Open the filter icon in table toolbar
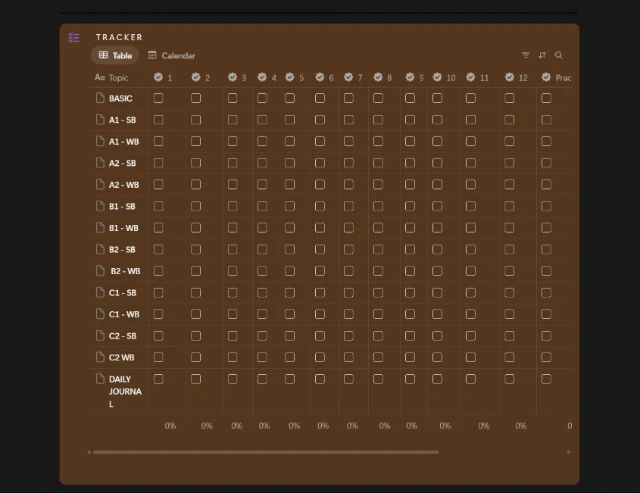Viewport: 640px width, 493px height. point(526,56)
